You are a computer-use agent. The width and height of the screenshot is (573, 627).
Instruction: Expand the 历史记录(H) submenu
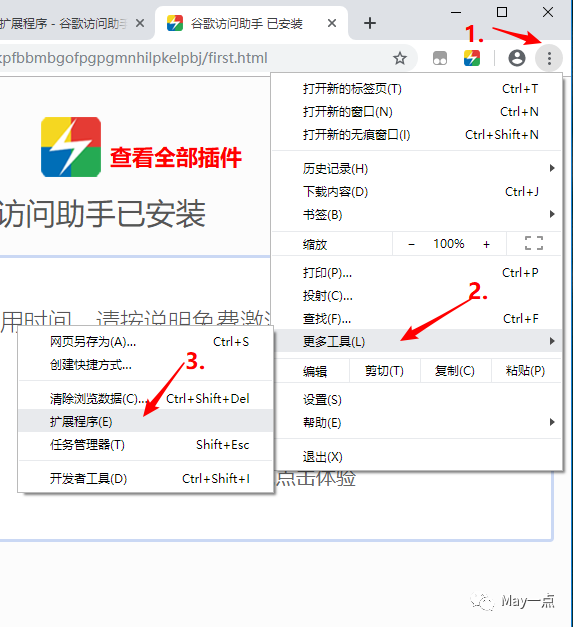(417, 168)
